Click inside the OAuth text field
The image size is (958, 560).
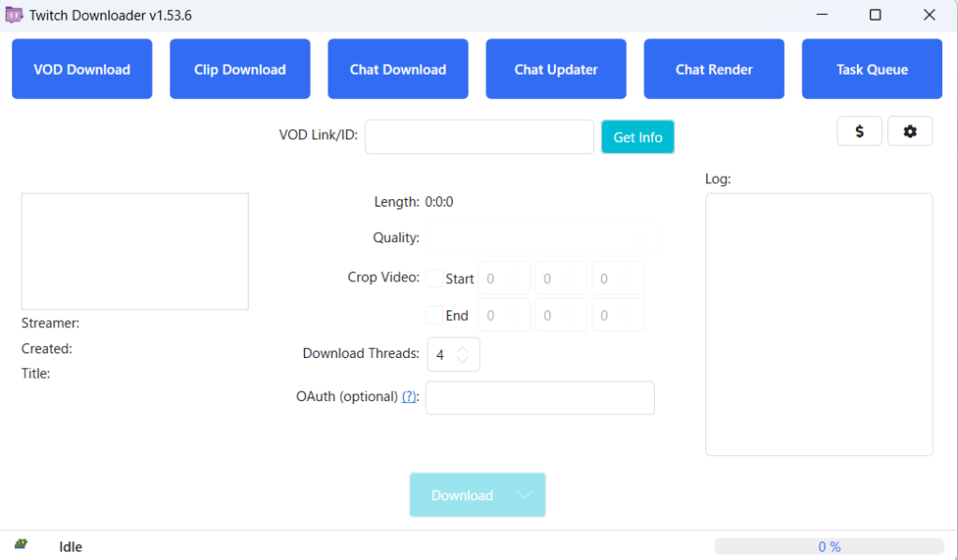point(540,397)
